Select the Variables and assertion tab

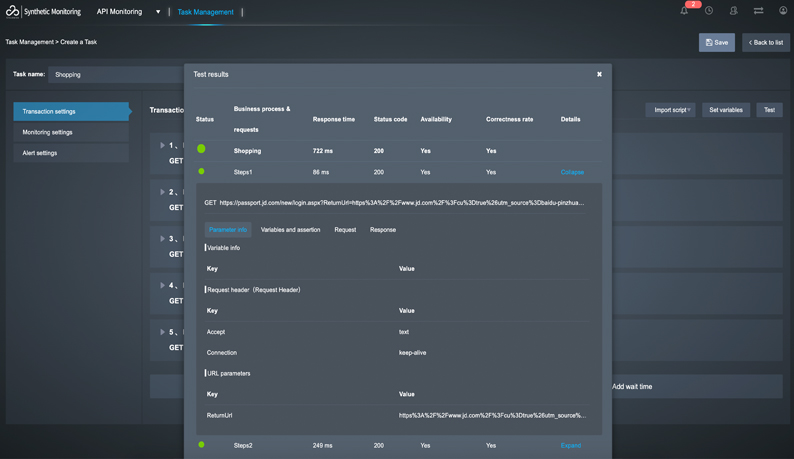click(290, 230)
